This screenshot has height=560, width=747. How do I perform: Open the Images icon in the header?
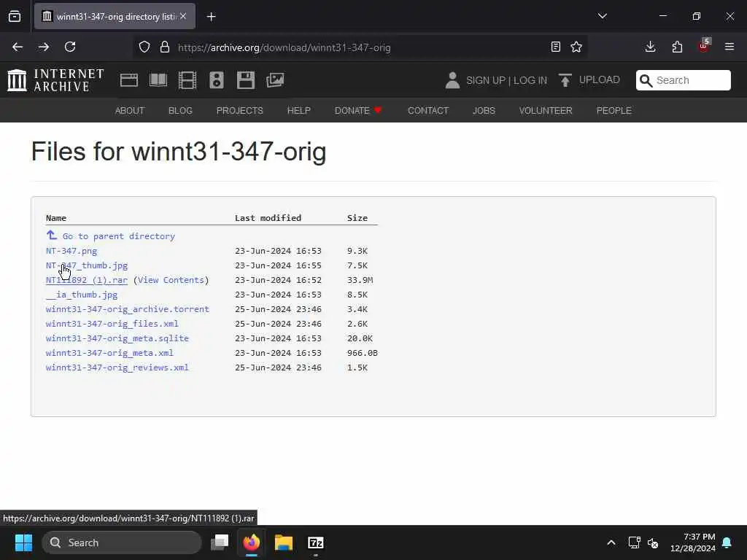pyautogui.click(x=275, y=80)
